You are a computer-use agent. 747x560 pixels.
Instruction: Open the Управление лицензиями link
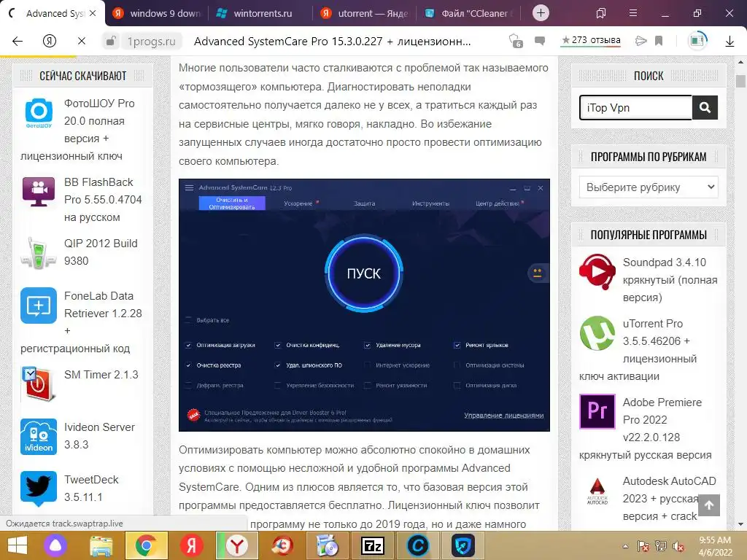coord(503,415)
